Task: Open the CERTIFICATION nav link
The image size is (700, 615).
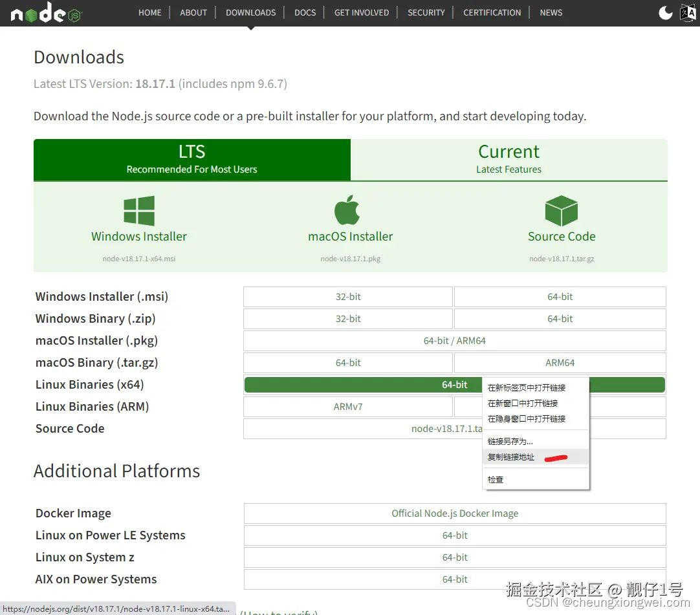Action: coord(492,12)
